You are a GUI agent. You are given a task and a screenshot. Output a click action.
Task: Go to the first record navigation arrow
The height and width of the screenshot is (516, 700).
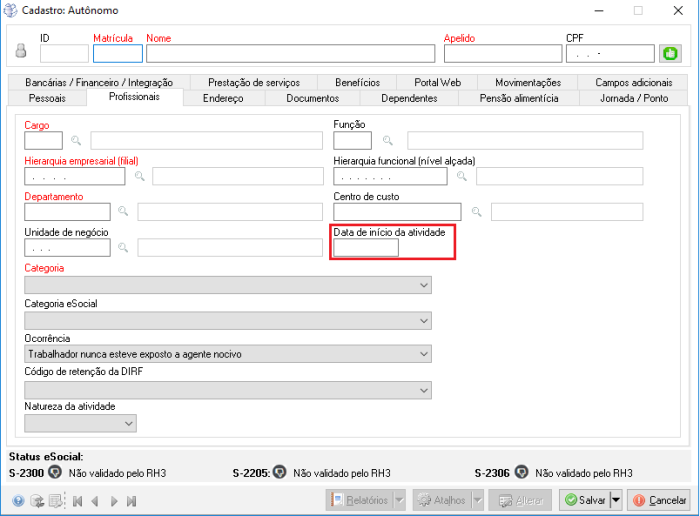coord(77,500)
